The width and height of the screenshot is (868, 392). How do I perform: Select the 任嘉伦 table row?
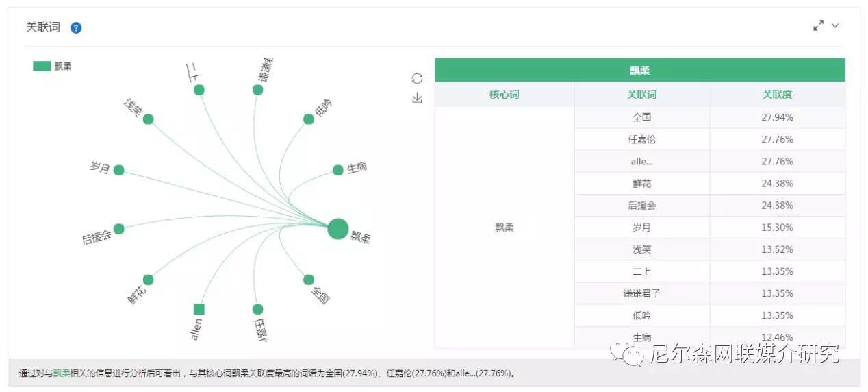point(709,139)
